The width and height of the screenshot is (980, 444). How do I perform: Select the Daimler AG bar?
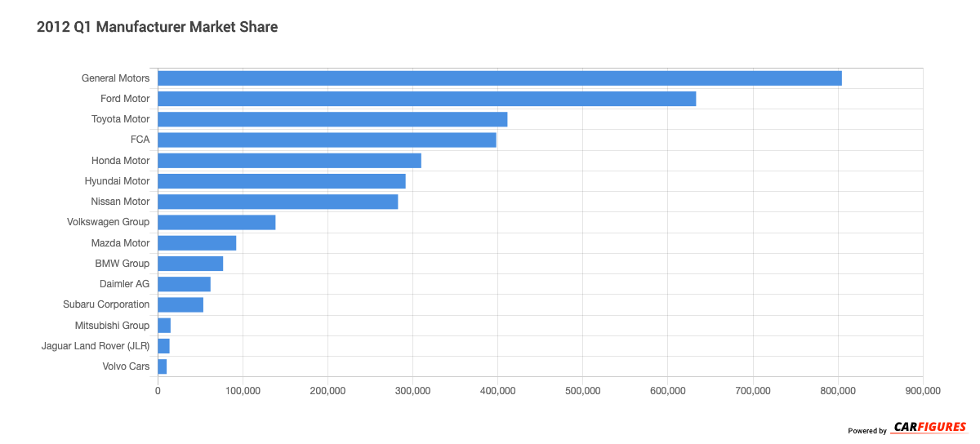[x=184, y=284]
